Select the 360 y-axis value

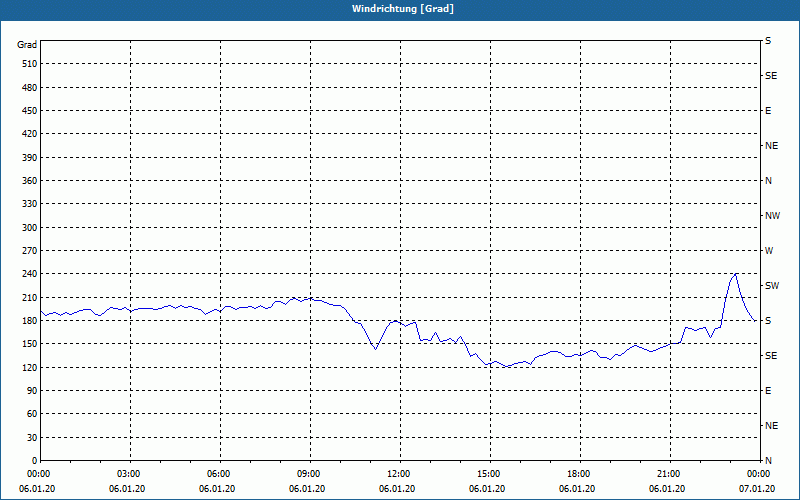(30, 181)
